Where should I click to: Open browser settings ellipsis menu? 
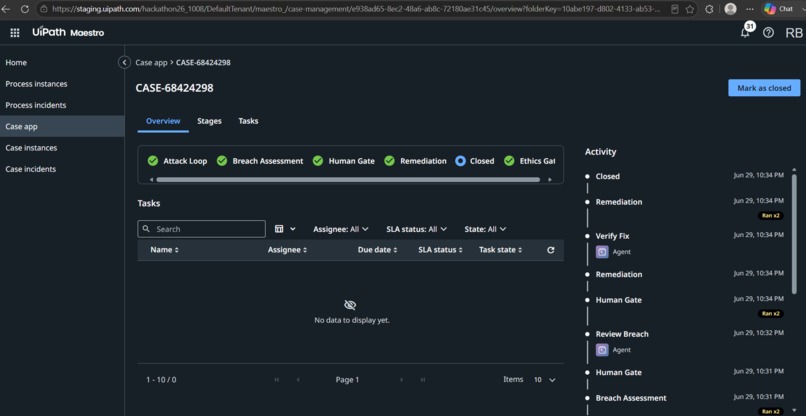750,9
